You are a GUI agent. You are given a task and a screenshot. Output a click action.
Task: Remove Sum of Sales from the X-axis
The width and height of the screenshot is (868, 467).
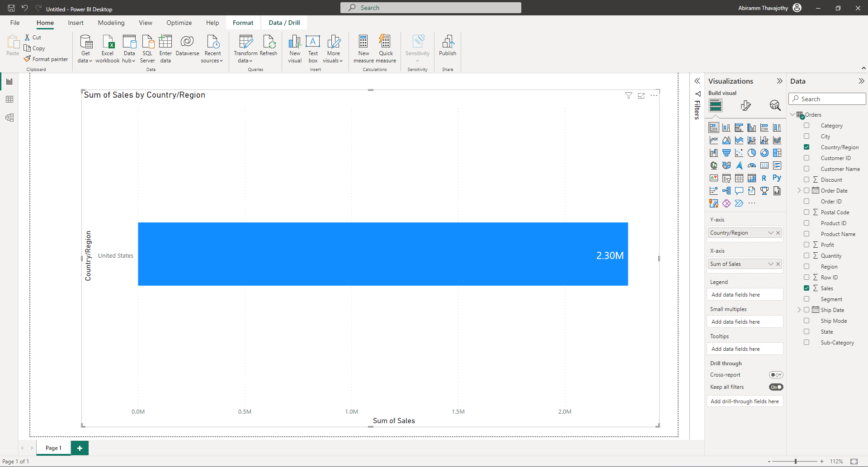(778, 264)
